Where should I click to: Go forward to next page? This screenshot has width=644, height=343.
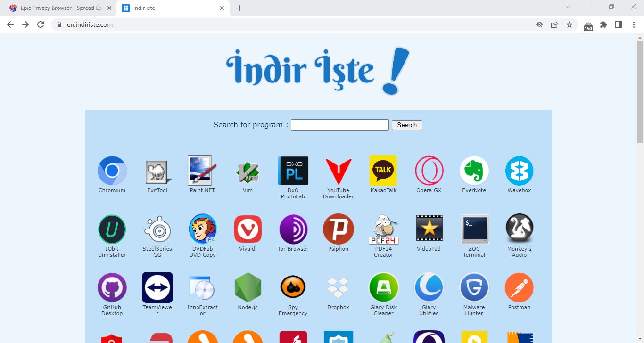pyautogui.click(x=25, y=24)
